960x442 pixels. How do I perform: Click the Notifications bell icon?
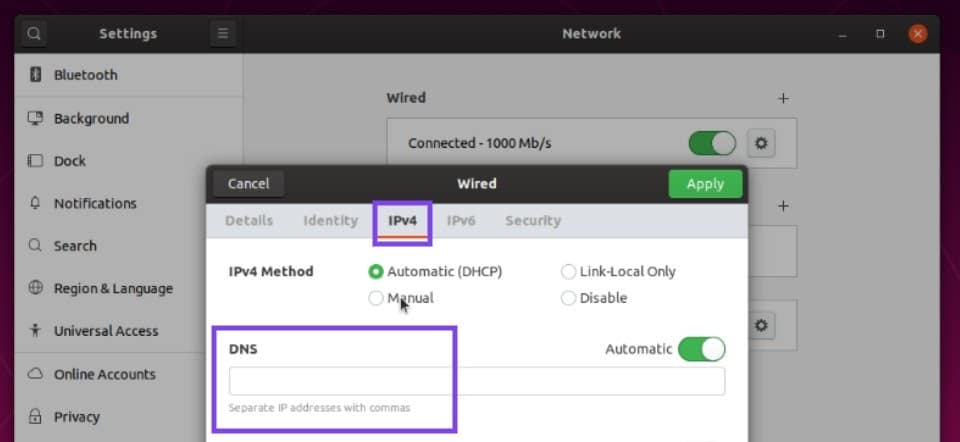coord(36,203)
